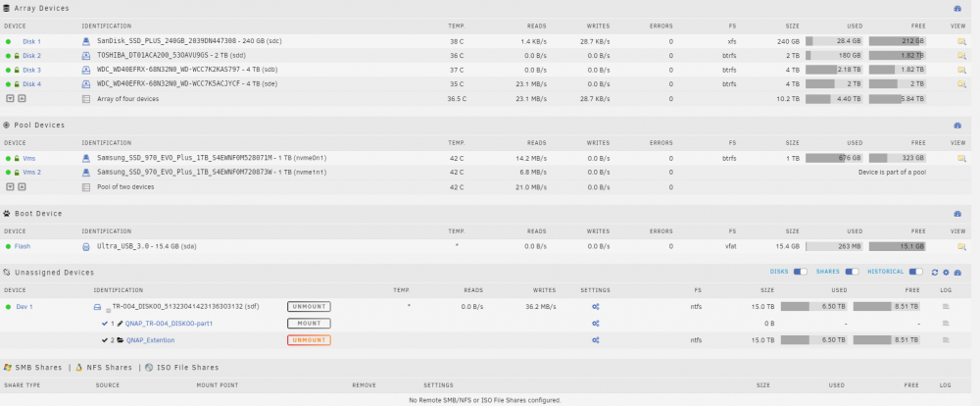980x406 pixels.
Task: Open settings gears for QNAP_Extention partition
Action: (x=596, y=340)
